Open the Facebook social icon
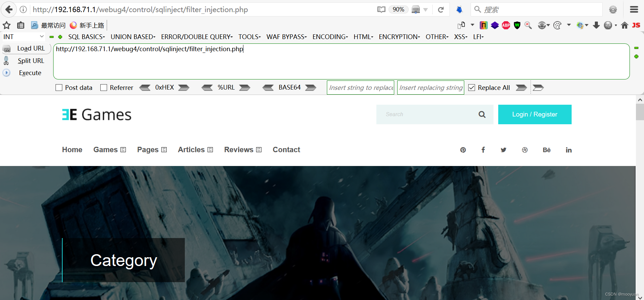This screenshot has height=300, width=644. point(483,150)
